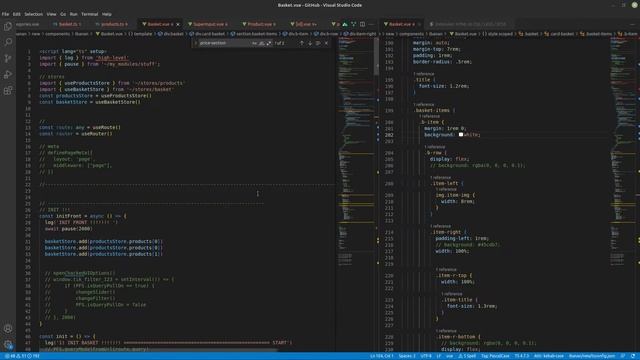Screen dimensions: 640x360
Task: Switch to the basket.ts tab
Action: [x=68, y=24]
